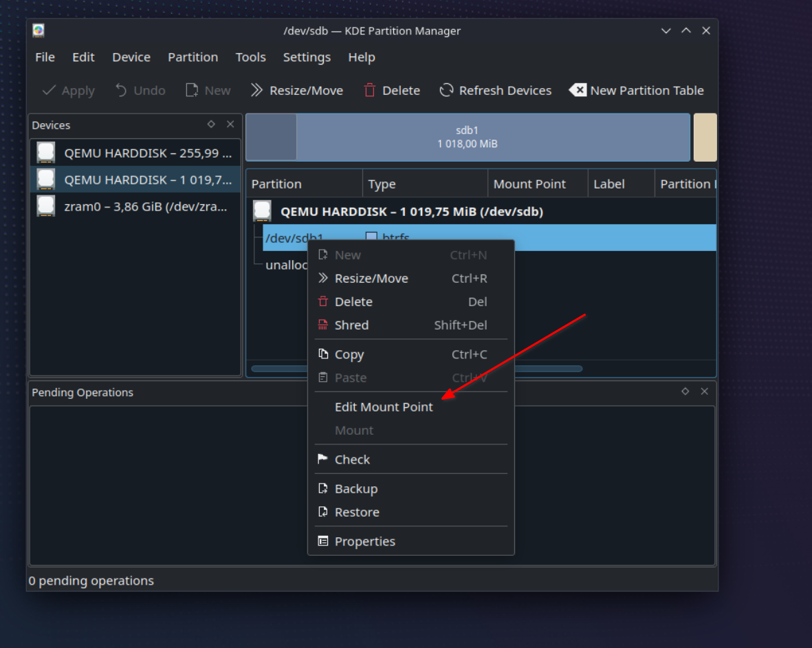Click the disk icon for QEMU HARDDISK 1 019,7
Image resolution: width=812 pixels, height=648 pixels.
[x=46, y=180]
